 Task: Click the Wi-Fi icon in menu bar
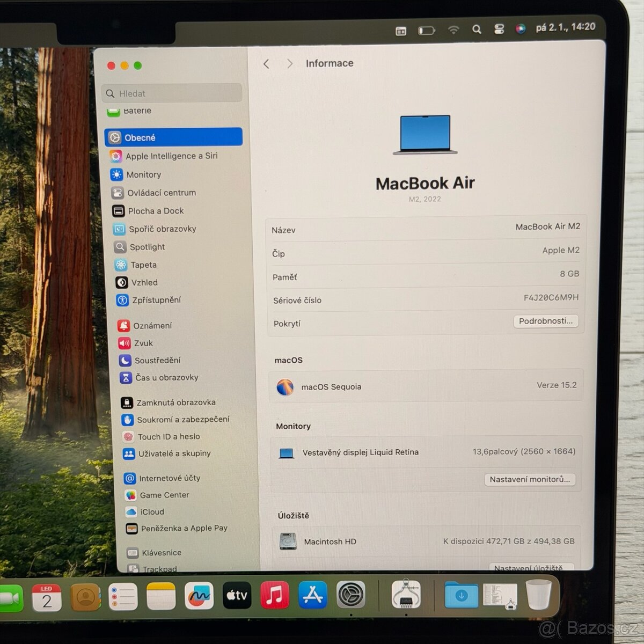tap(453, 30)
